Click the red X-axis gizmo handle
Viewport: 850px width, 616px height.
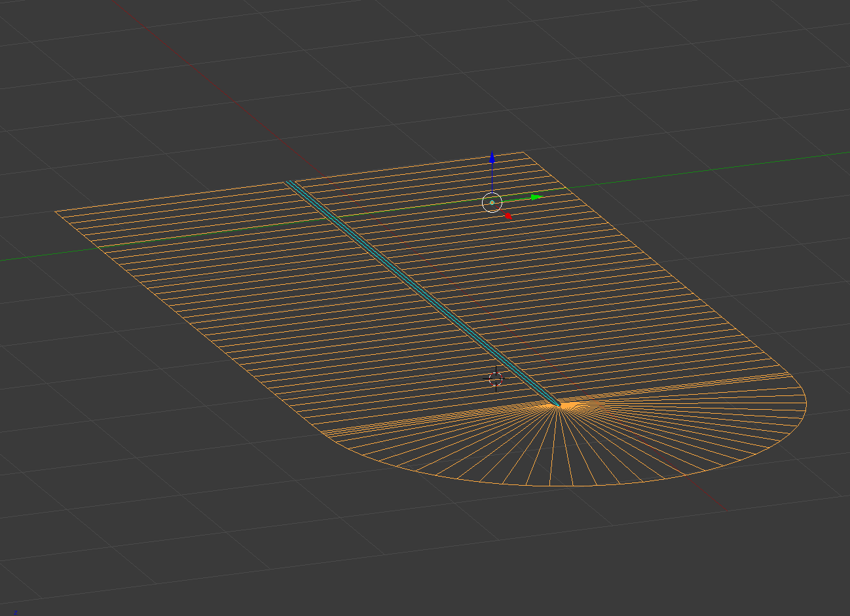508,215
